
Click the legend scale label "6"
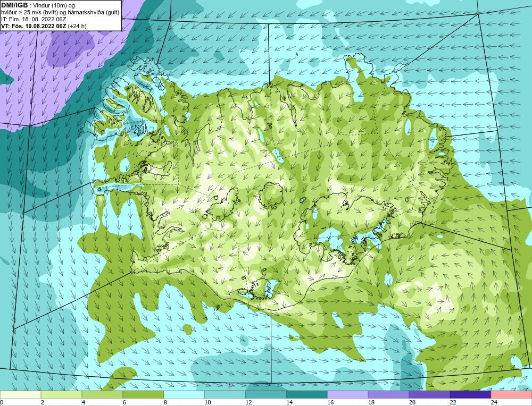click(124, 402)
